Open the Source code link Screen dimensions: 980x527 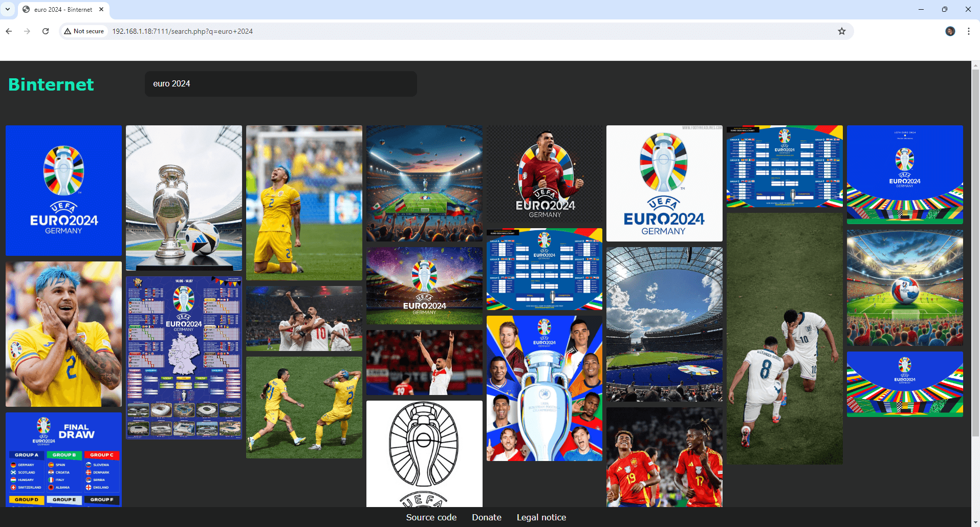tap(431, 517)
